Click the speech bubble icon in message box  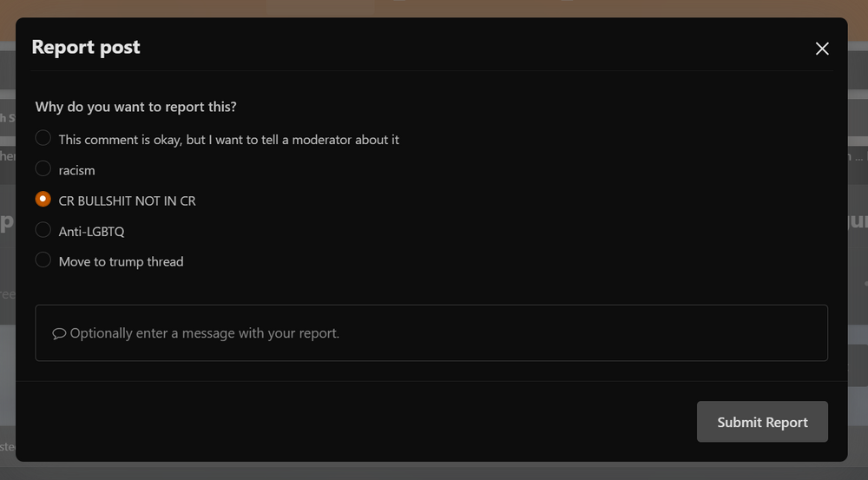59,333
